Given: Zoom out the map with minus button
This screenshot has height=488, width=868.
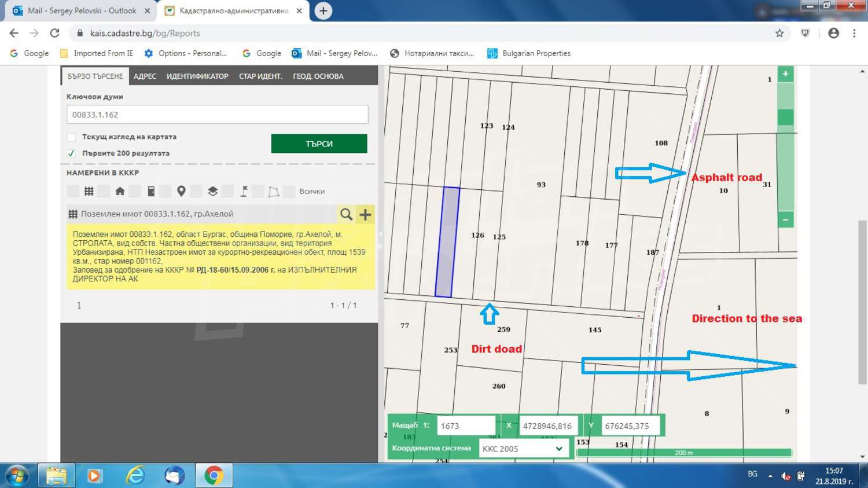Looking at the screenshot, I should [x=785, y=219].
